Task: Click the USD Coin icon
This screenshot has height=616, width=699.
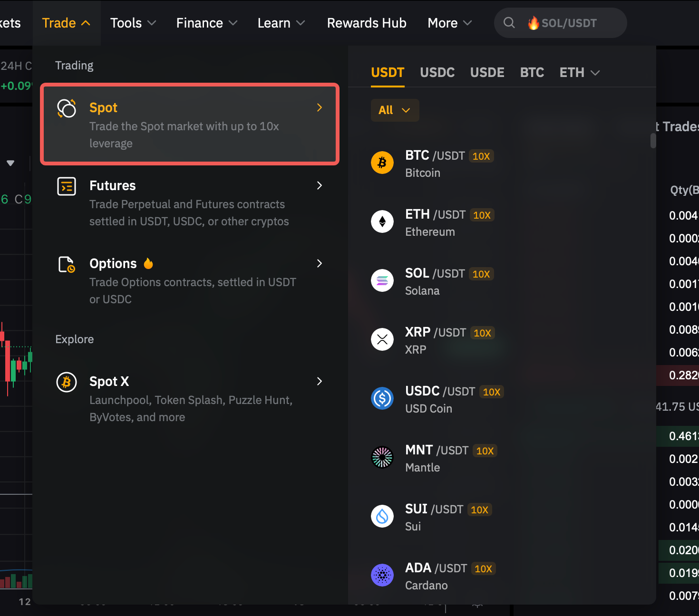Action: 382,398
